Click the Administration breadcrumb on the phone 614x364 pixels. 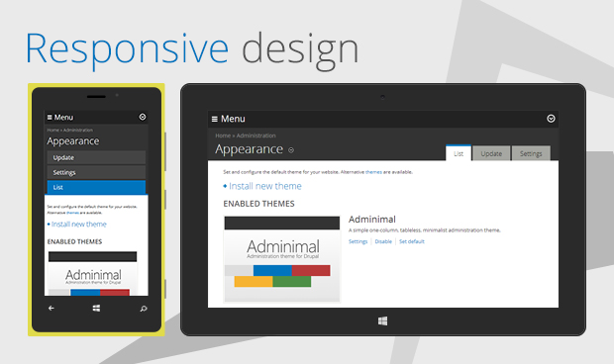pos(78,131)
